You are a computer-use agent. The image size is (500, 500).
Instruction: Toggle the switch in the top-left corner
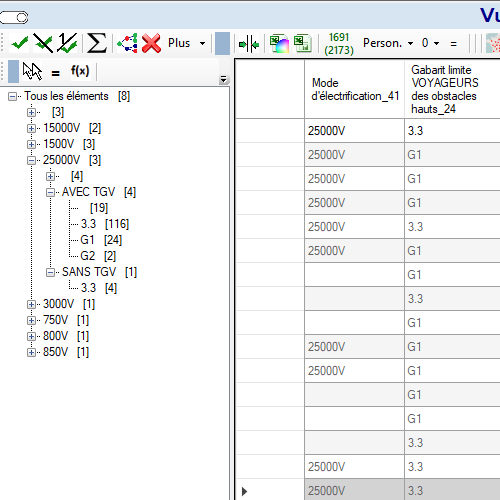[14, 17]
